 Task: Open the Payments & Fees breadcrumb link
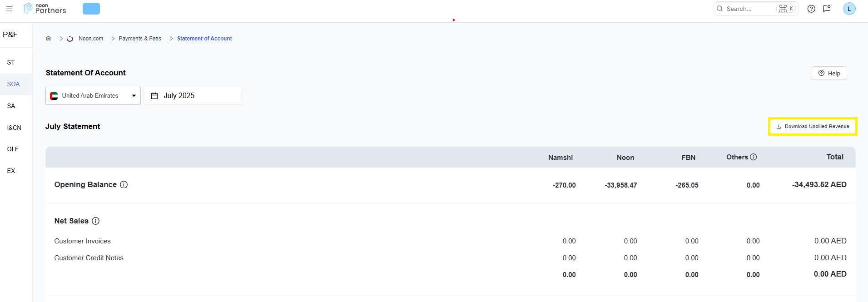pyautogui.click(x=140, y=39)
